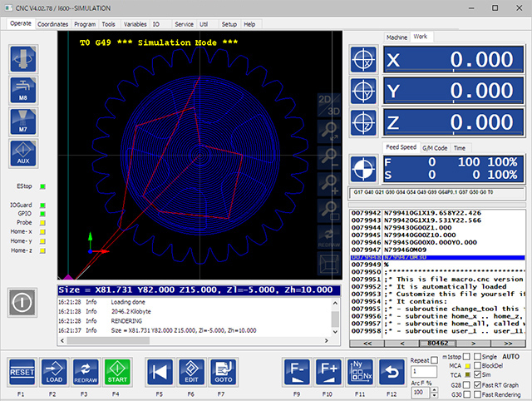Zero the X axis icon
The height and width of the screenshot is (401, 532).
(x=363, y=60)
